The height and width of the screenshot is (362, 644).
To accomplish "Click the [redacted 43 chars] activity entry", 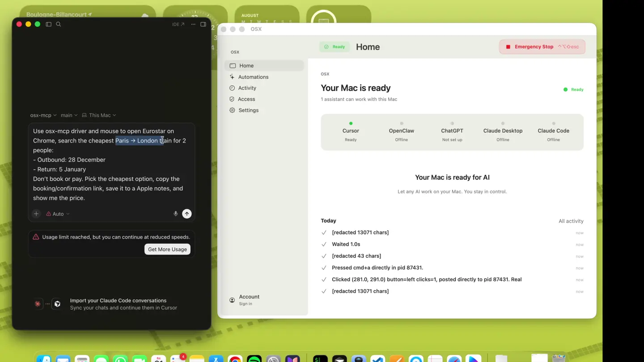I will pos(452,256).
